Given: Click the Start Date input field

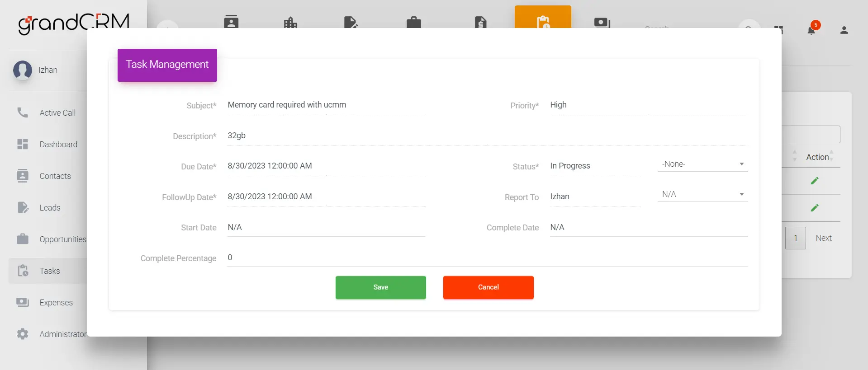Looking at the screenshot, I should click(x=326, y=227).
